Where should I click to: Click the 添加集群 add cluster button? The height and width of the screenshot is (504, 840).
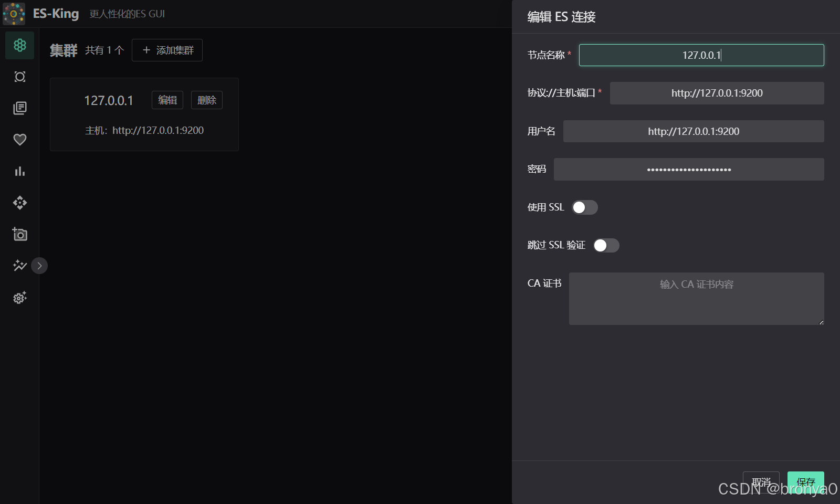[167, 50]
